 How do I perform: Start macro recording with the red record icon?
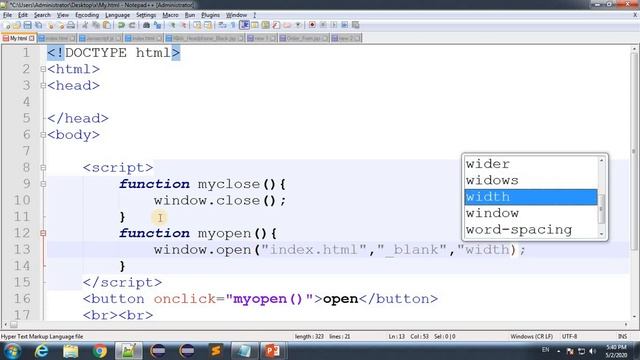point(312,25)
